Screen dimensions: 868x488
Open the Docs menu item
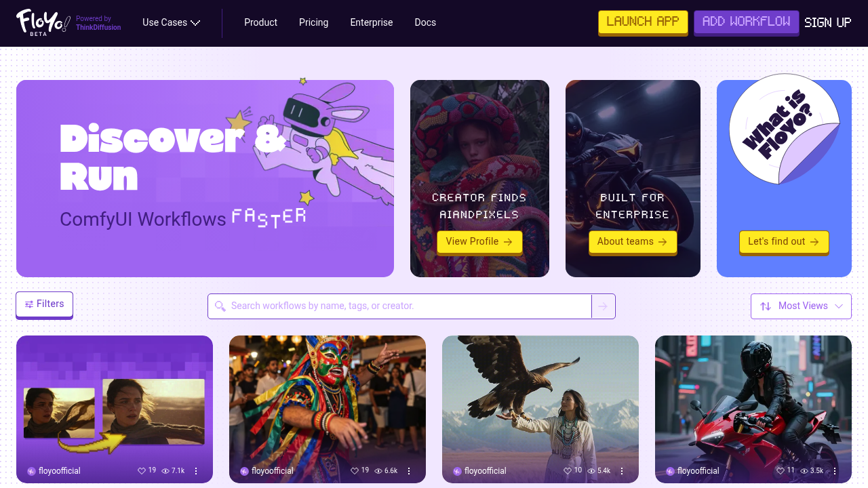pos(425,22)
